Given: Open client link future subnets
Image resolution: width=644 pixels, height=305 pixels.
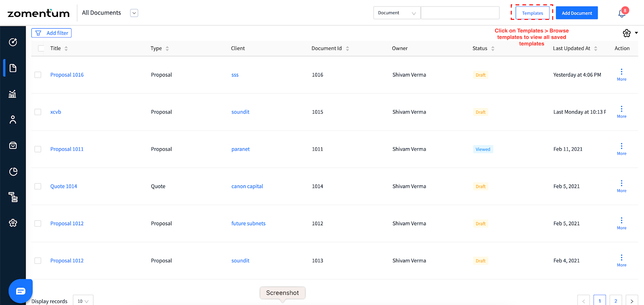Looking at the screenshot, I should [x=248, y=223].
